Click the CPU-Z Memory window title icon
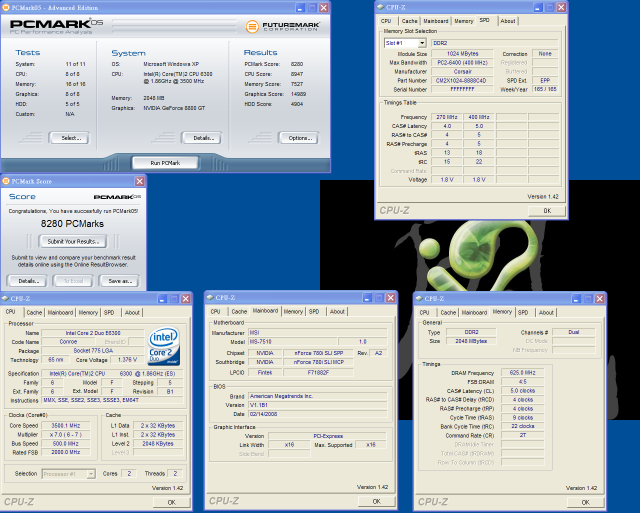The width and height of the screenshot is (640, 513). (x=419, y=298)
